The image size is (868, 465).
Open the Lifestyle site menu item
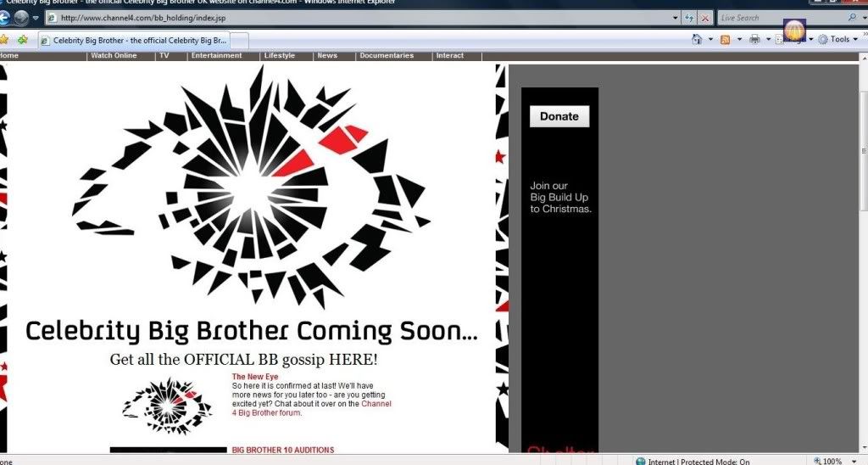pos(280,55)
